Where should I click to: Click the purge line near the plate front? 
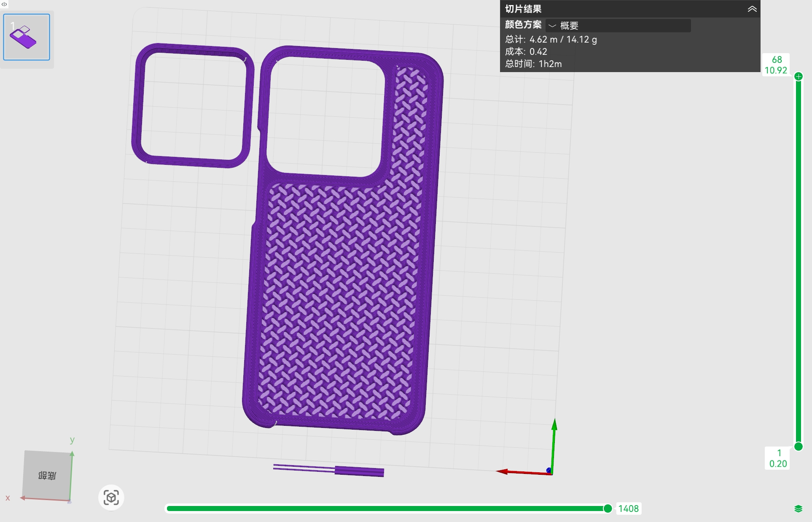tap(329, 470)
